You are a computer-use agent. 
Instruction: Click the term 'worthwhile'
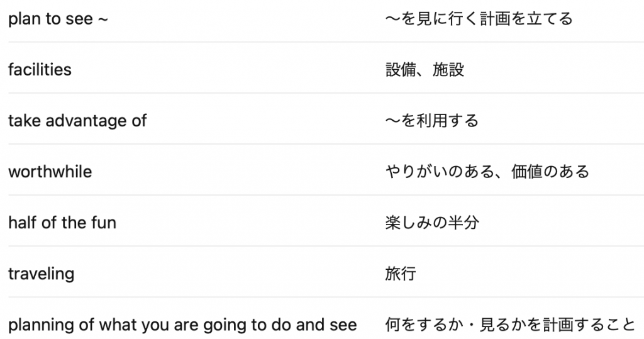pyautogui.click(x=50, y=172)
